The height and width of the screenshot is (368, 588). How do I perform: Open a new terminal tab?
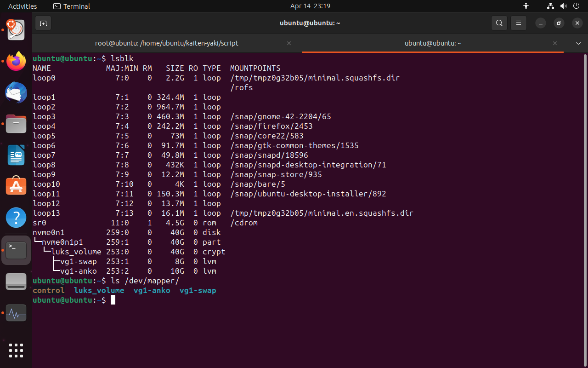tap(43, 23)
